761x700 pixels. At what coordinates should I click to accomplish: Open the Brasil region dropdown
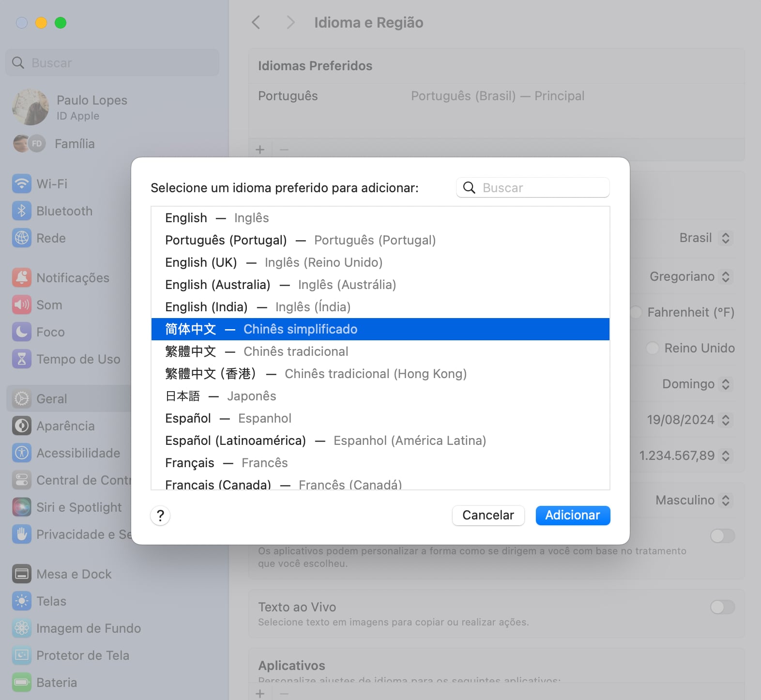click(x=705, y=238)
